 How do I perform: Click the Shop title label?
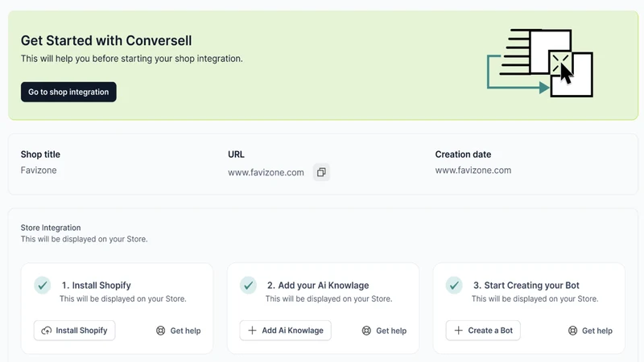coord(40,154)
